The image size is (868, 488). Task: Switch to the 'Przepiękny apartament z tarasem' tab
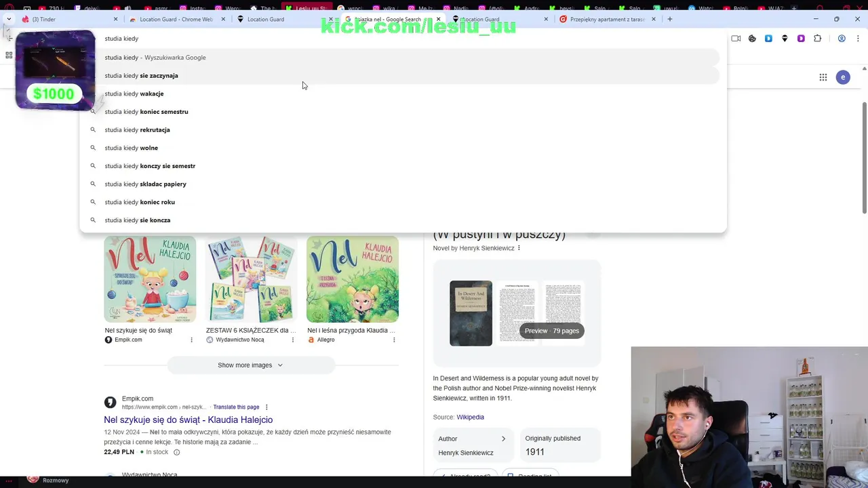point(607,19)
